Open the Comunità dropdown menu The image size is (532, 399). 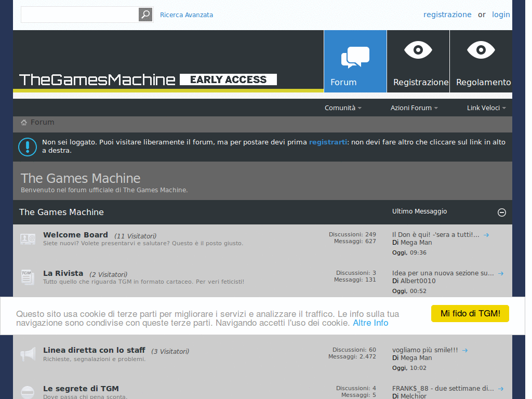[343, 108]
